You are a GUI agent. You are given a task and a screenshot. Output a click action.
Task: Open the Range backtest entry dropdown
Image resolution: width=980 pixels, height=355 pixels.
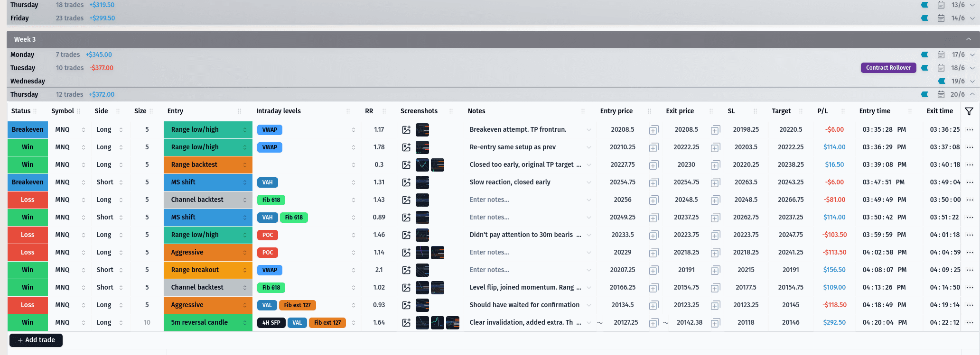tap(245, 165)
